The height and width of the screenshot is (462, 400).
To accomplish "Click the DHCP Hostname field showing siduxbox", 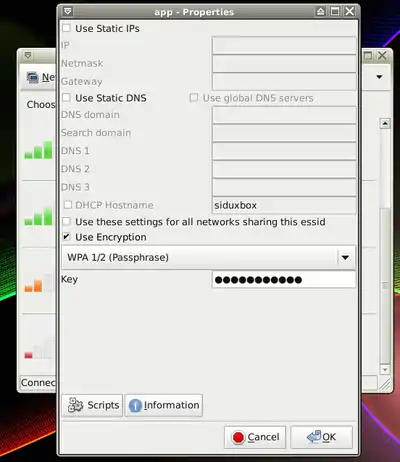I will pyautogui.click(x=284, y=205).
